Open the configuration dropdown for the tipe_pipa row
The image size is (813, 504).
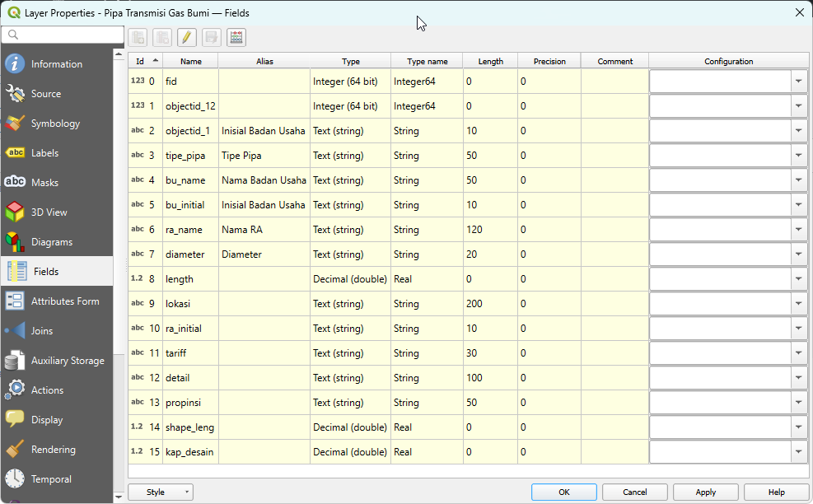coord(799,156)
